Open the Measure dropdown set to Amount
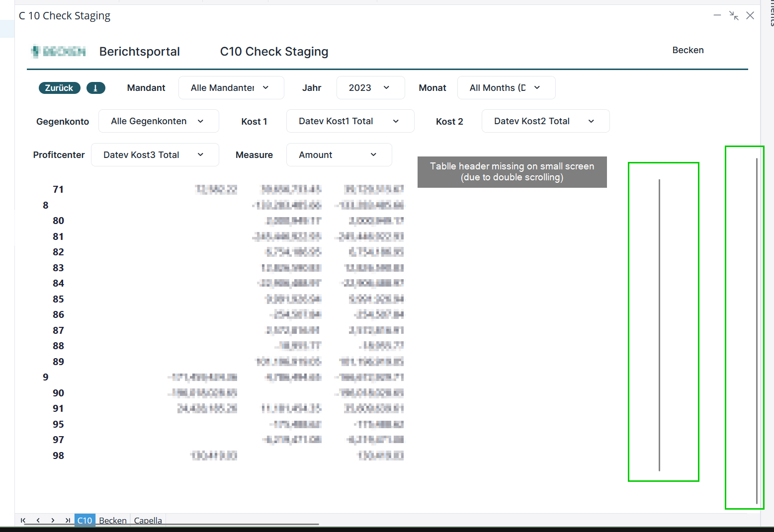Image resolution: width=774 pixels, height=532 pixels. tap(339, 155)
